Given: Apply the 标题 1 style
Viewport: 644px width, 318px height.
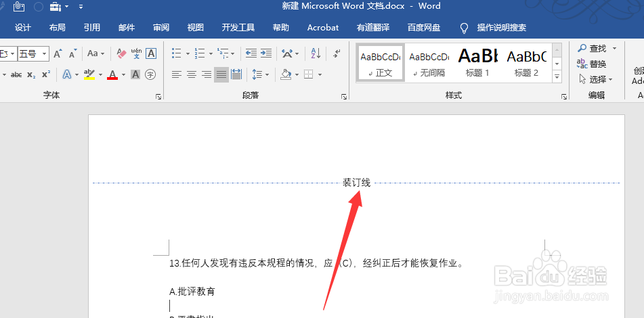Looking at the screenshot, I should [477, 63].
